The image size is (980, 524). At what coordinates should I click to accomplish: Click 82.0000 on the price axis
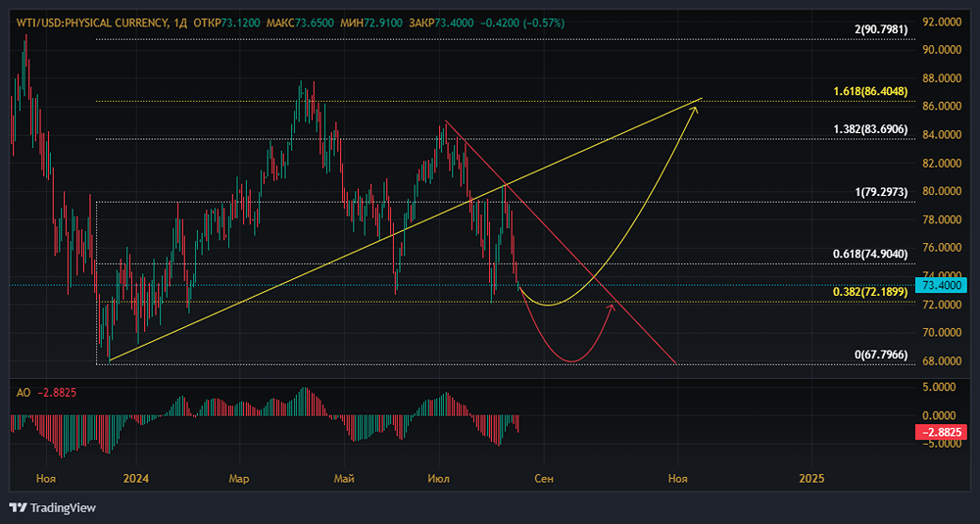[943, 164]
